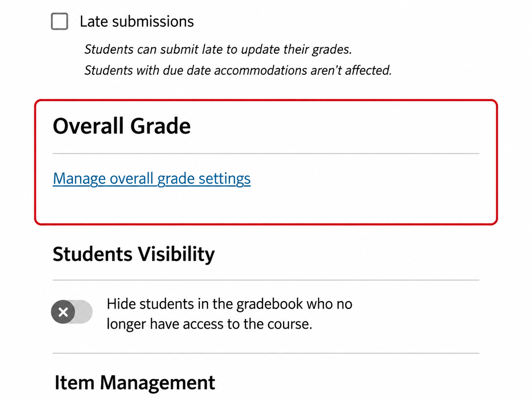
Task: Select the Overall Grade heading
Action: tap(122, 126)
